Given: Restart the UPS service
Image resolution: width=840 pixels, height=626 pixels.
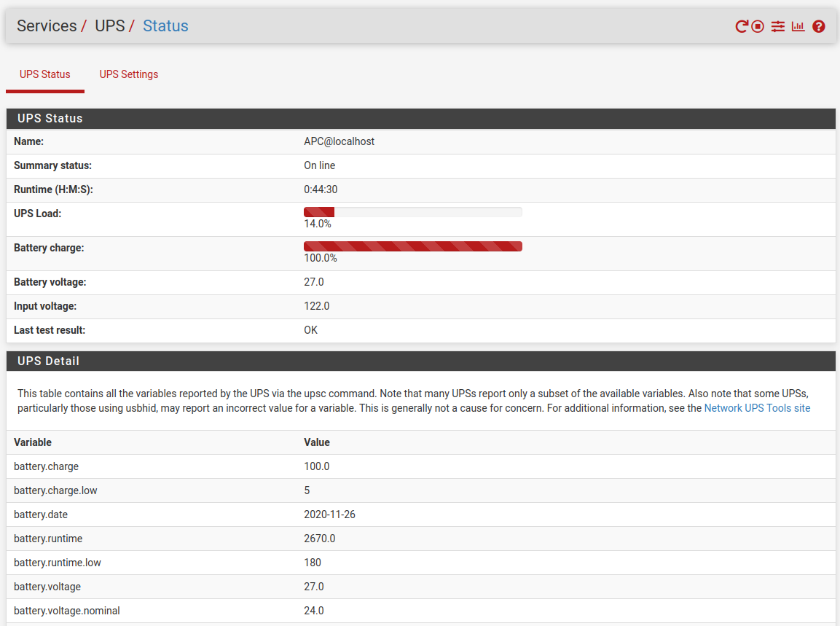Looking at the screenshot, I should [741, 26].
